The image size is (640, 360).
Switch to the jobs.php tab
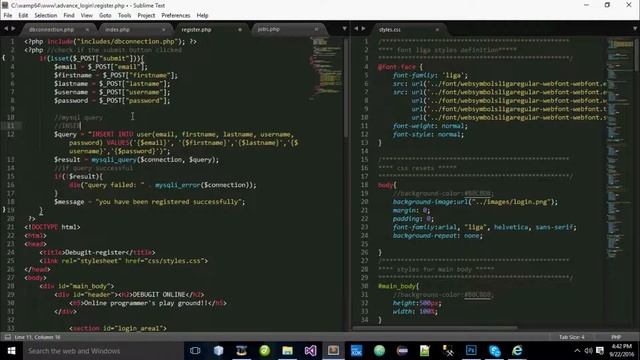[x=269, y=30]
